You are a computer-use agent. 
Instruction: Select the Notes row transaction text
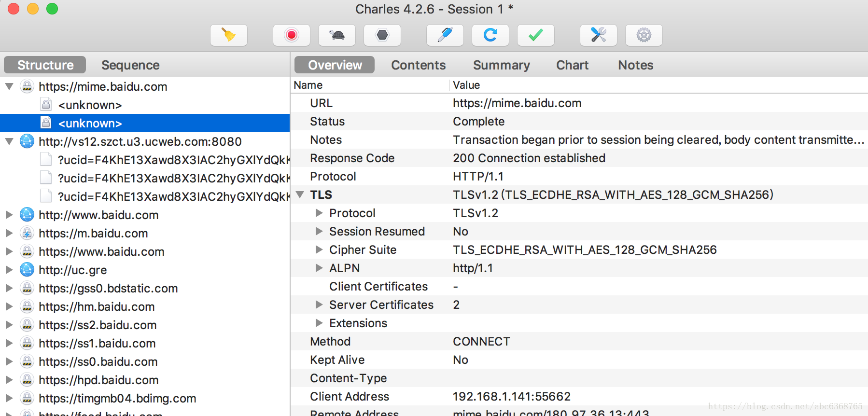click(x=658, y=140)
